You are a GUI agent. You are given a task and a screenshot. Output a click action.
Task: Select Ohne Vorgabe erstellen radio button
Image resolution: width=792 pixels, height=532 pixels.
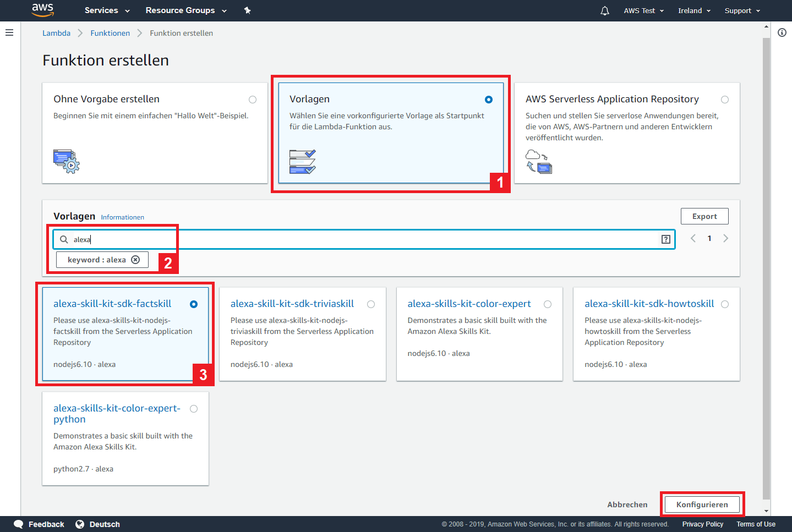[x=253, y=100]
